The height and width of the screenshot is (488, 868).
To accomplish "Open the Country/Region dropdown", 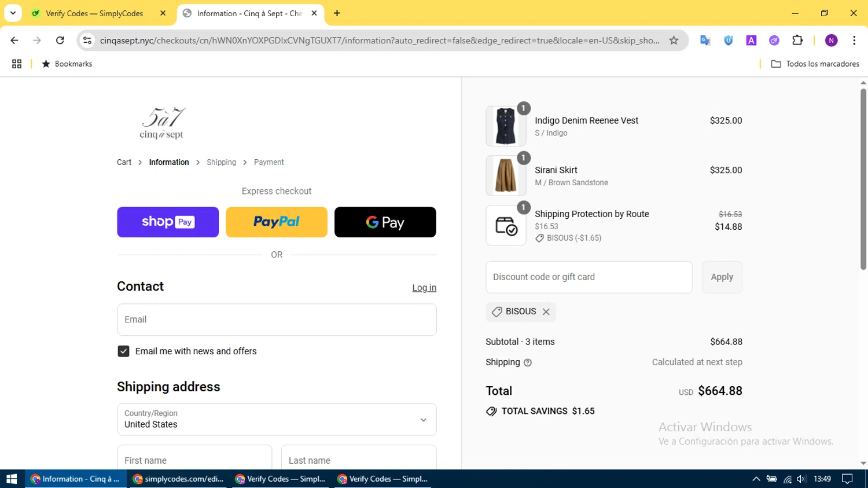I will (277, 420).
